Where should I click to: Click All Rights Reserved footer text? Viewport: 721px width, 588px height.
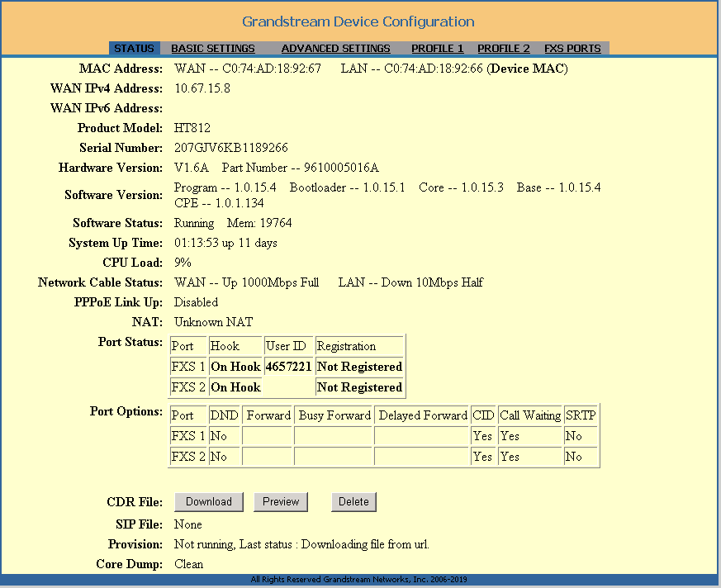click(x=358, y=579)
